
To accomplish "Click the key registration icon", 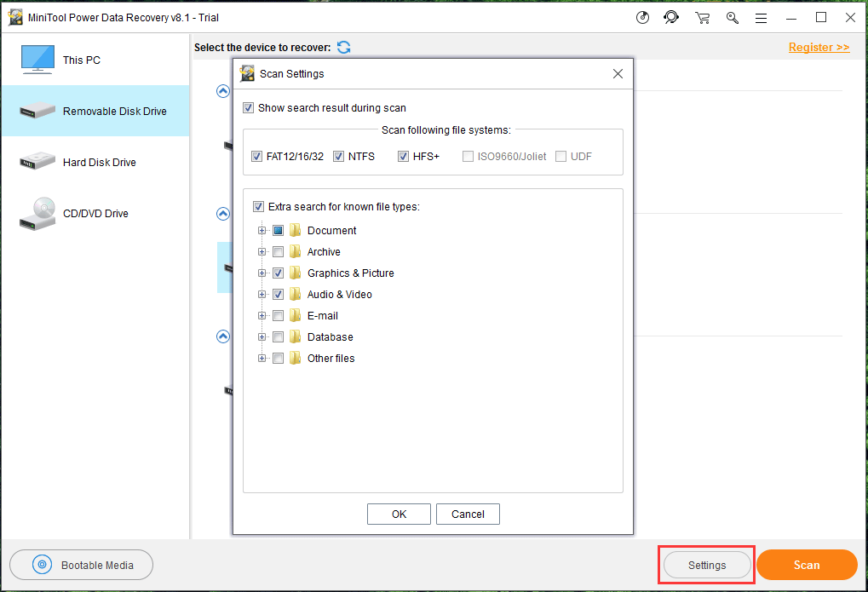I will tap(731, 17).
